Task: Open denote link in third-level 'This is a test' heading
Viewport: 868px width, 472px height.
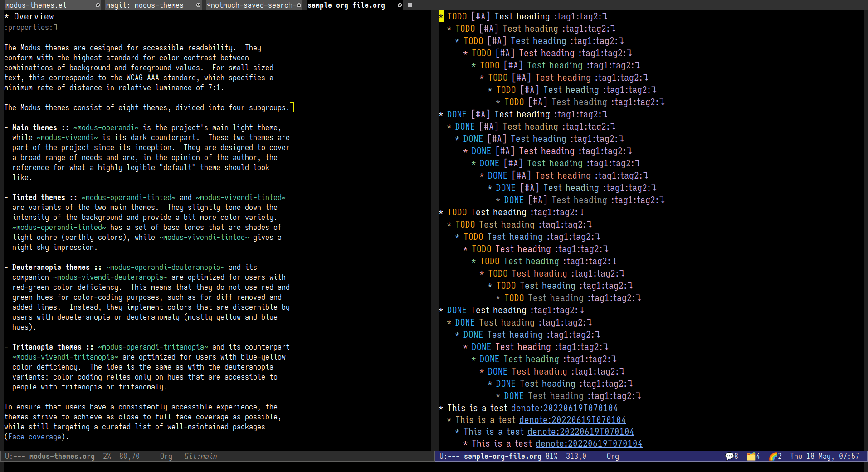Action: pyautogui.click(x=580, y=432)
